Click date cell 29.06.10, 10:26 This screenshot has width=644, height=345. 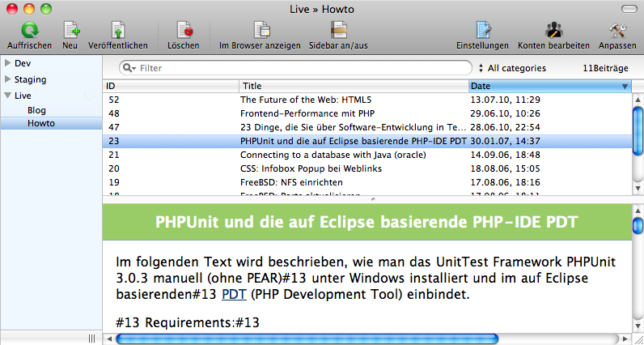coord(505,113)
